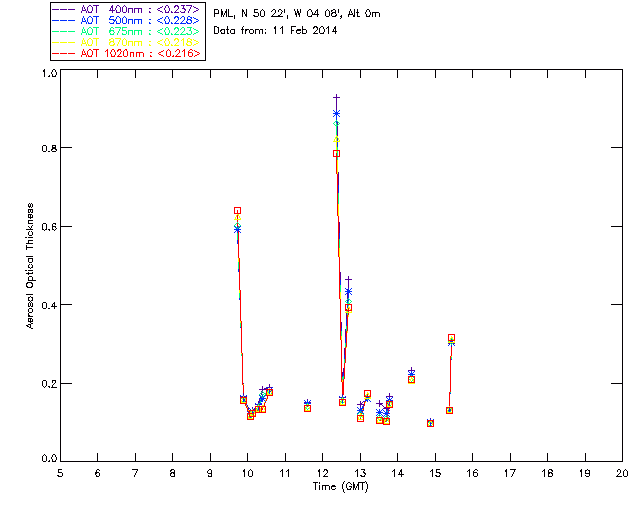The image size is (640, 512).
Task: Click the lowest data marker just before 15
Action: [x=430, y=423]
